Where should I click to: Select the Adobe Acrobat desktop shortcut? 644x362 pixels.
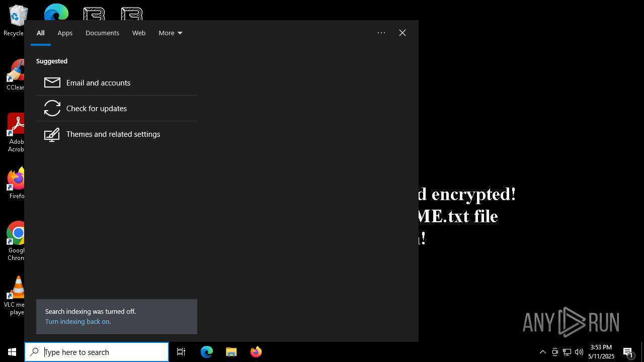point(16,133)
